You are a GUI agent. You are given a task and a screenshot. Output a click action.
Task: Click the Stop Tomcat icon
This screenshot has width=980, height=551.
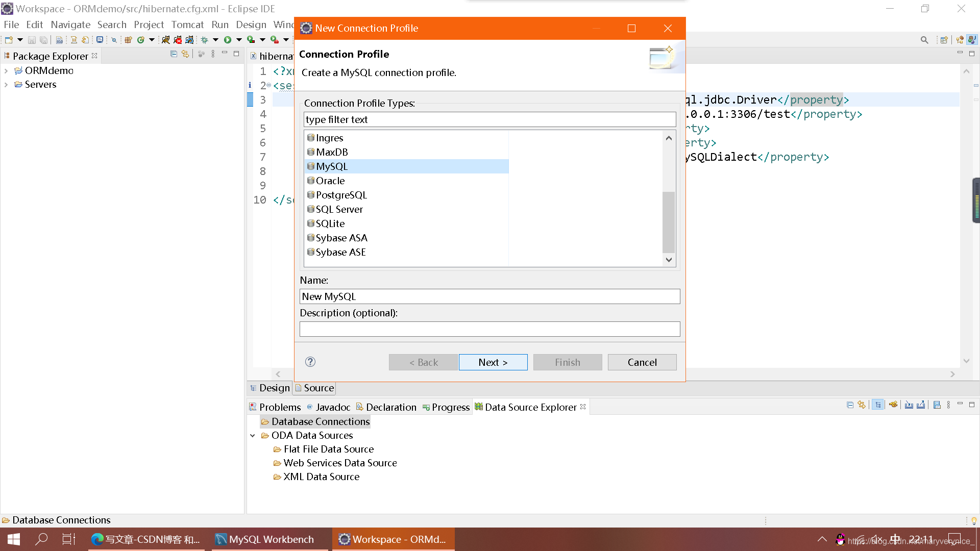click(x=178, y=40)
